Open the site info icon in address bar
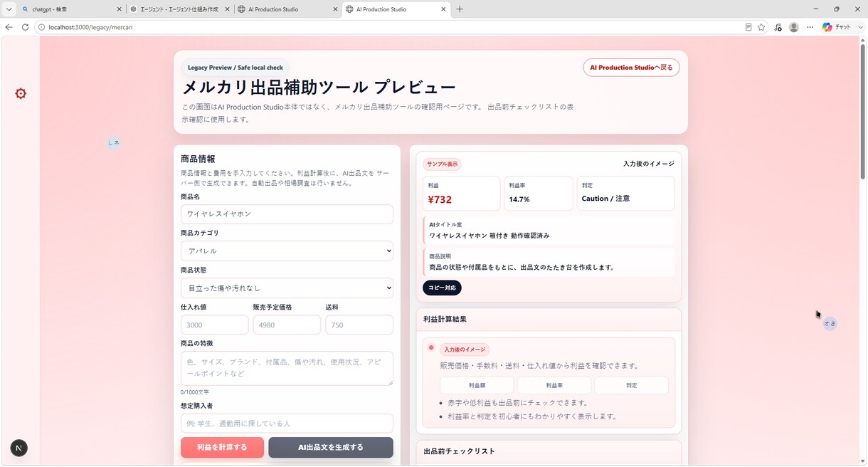 41,27
